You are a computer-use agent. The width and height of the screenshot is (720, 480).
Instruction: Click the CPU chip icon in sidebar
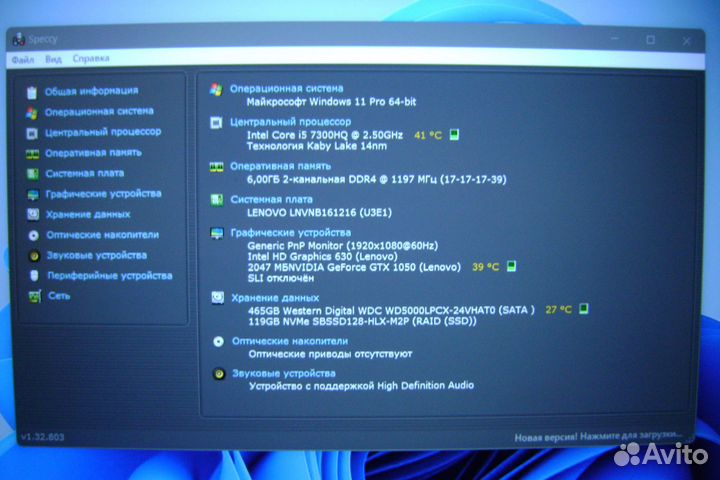[32, 134]
